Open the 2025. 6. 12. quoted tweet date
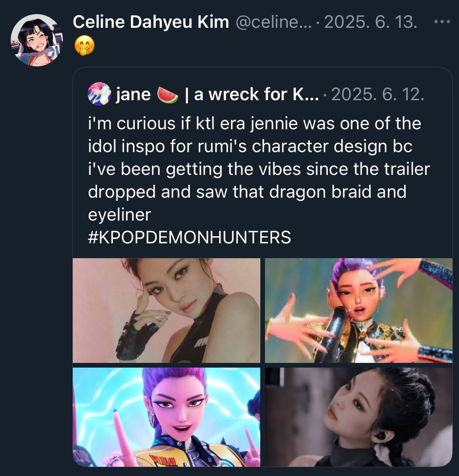 (x=378, y=94)
